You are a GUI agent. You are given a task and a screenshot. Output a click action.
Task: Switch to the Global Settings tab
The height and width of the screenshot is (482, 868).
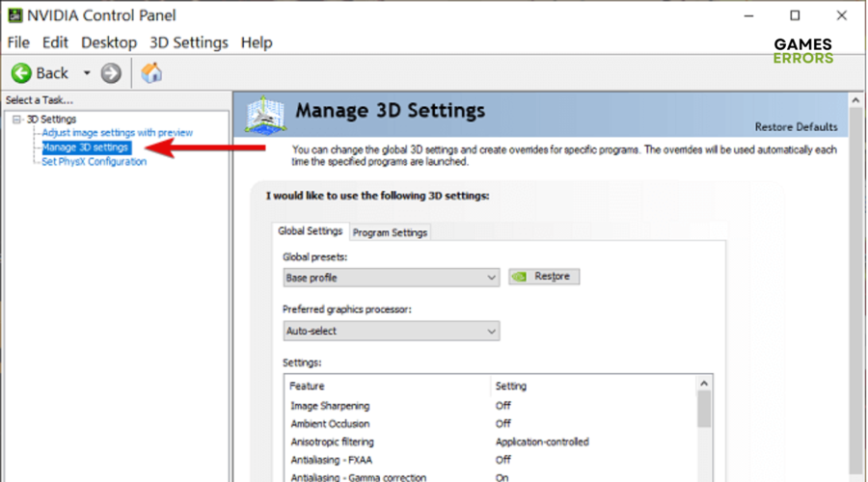[x=310, y=231]
